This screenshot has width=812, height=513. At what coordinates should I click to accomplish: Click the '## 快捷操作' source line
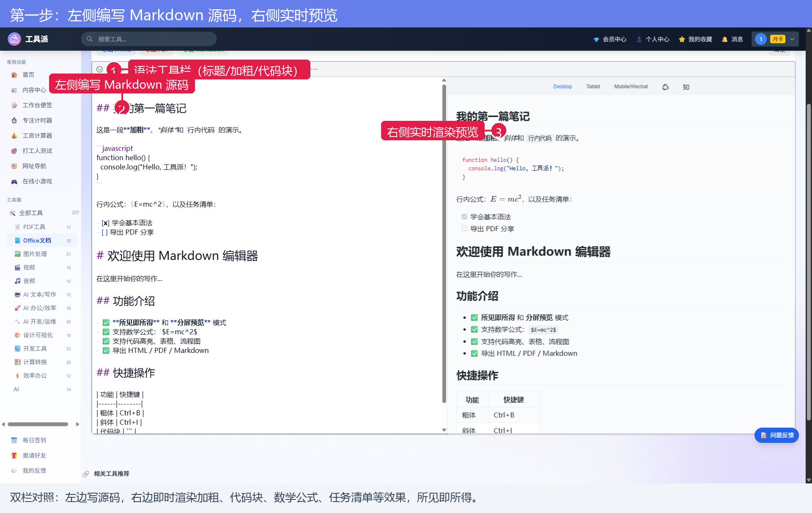[126, 373]
